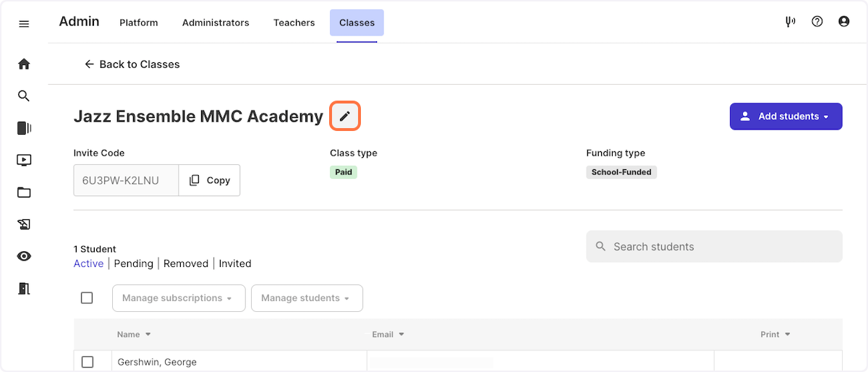Open the hamburger menu icon
The height and width of the screenshot is (372, 868).
click(x=24, y=24)
